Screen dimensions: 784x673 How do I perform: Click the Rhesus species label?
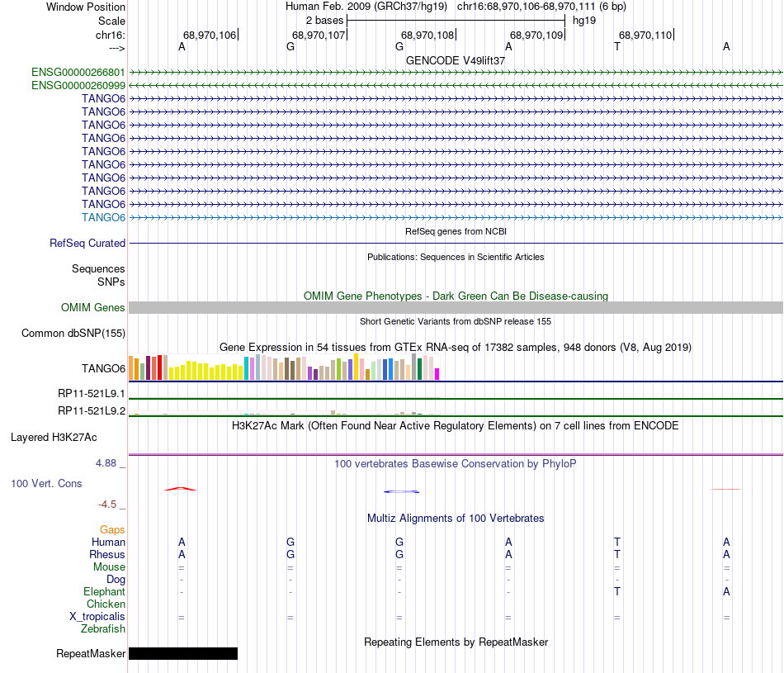click(107, 555)
